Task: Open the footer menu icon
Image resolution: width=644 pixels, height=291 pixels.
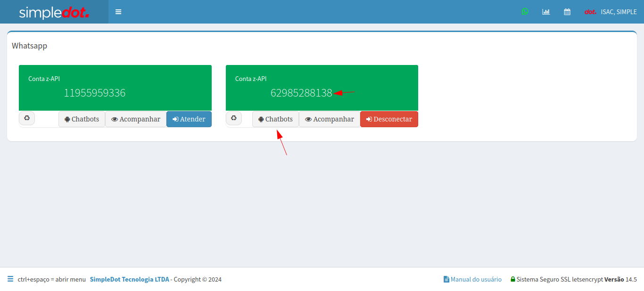Action: click(x=10, y=279)
